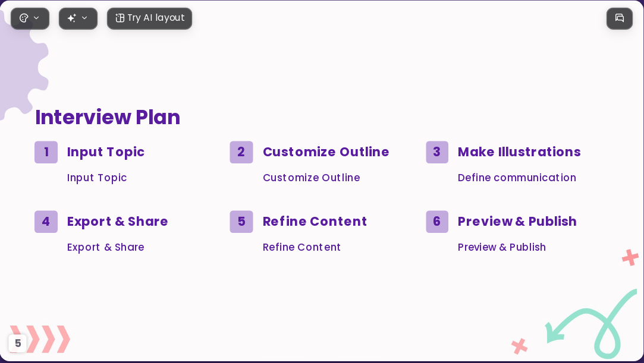The height and width of the screenshot is (363, 644).
Task: Select number badge 6
Action: 437,222
